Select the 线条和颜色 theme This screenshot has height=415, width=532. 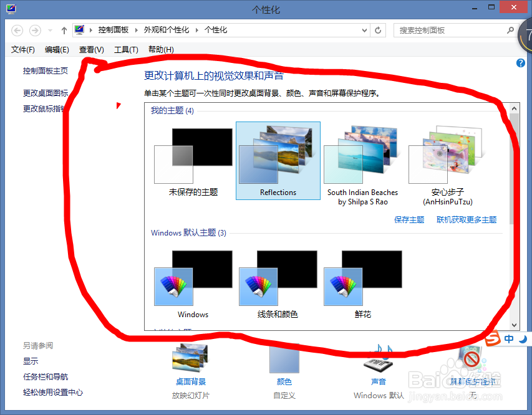[278, 284]
